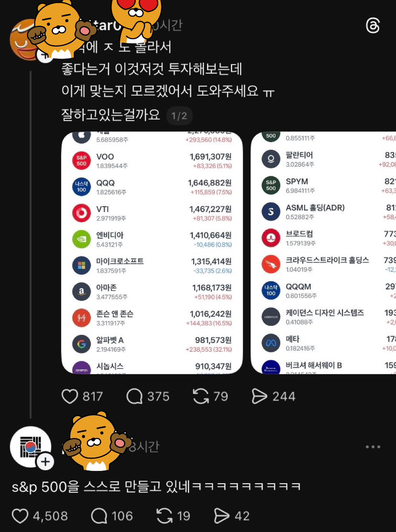Open comments on post showing 375 replies
This screenshot has height=532, width=396.
(x=135, y=396)
